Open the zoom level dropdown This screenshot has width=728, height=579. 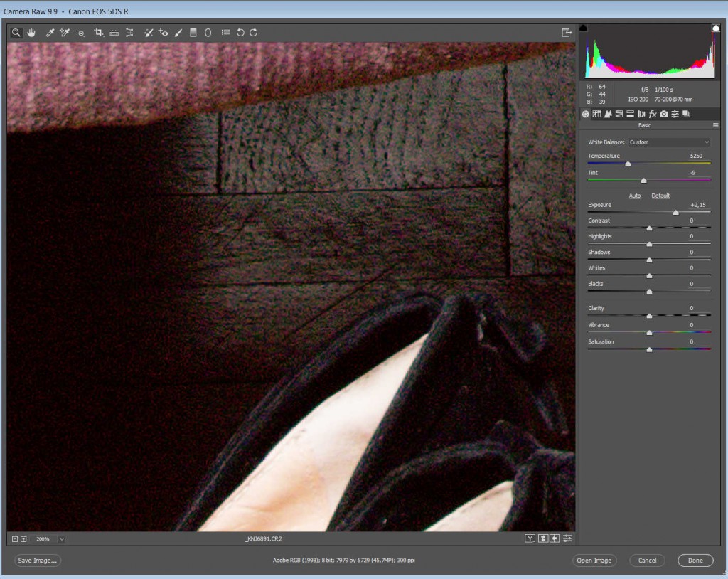click(62, 539)
